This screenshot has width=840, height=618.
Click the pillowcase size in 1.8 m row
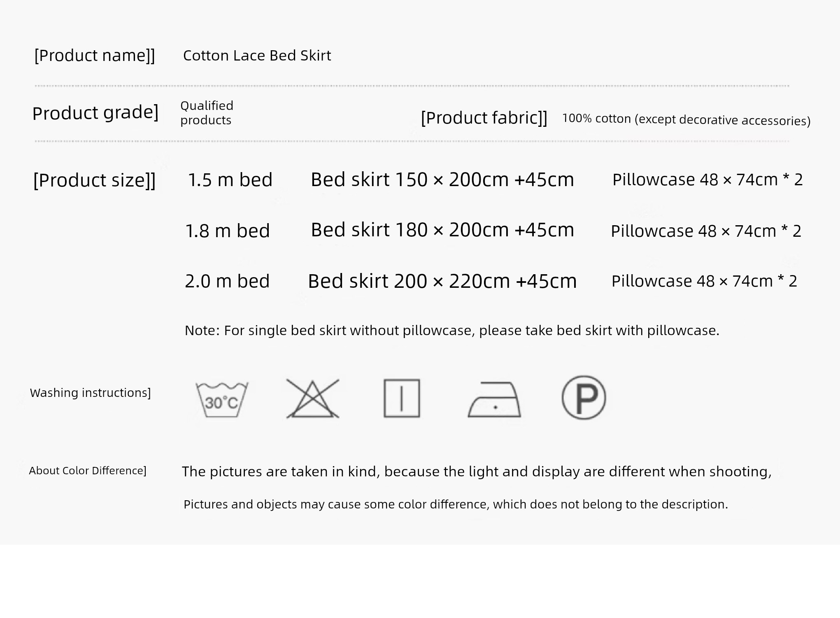tap(706, 231)
